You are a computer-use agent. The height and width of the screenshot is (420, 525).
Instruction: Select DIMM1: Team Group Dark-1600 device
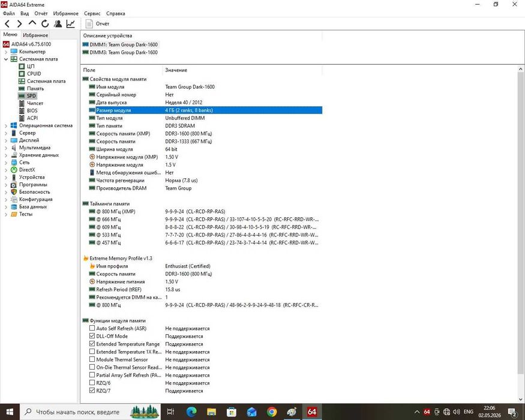click(x=120, y=44)
